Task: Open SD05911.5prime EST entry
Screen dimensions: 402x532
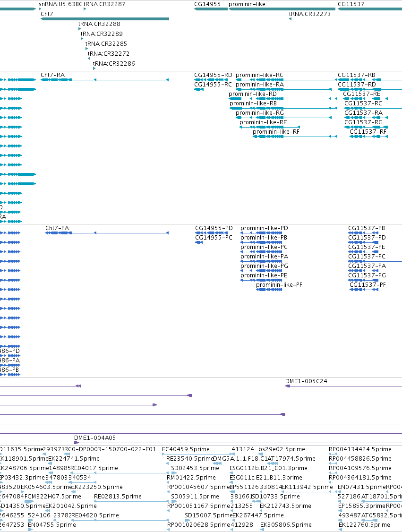Action: click(195, 497)
